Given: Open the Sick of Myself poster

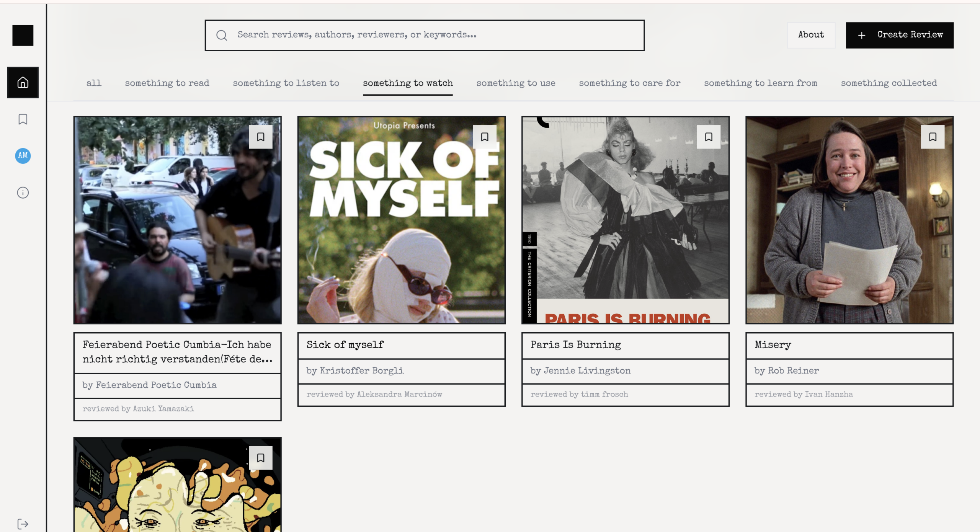Looking at the screenshot, I should point(402,220).
